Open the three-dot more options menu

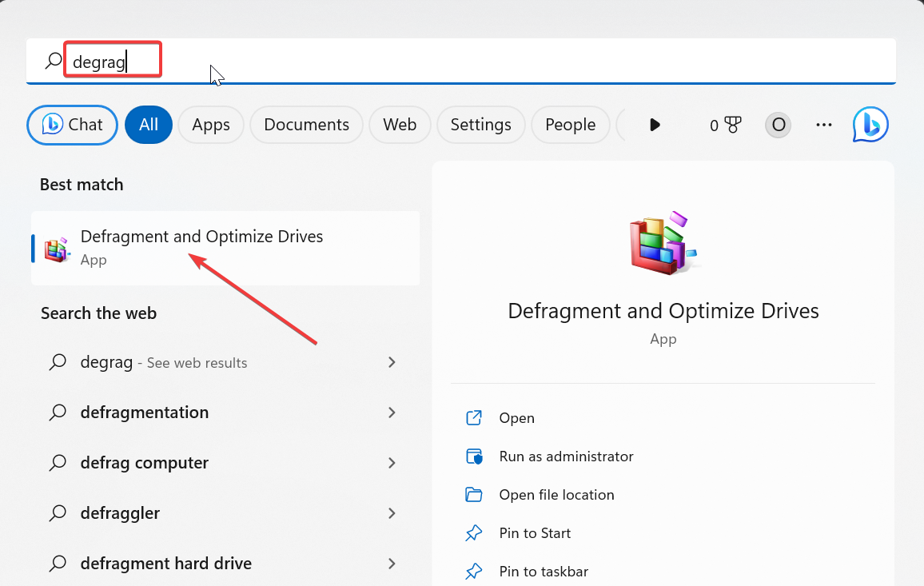(824, 125)
